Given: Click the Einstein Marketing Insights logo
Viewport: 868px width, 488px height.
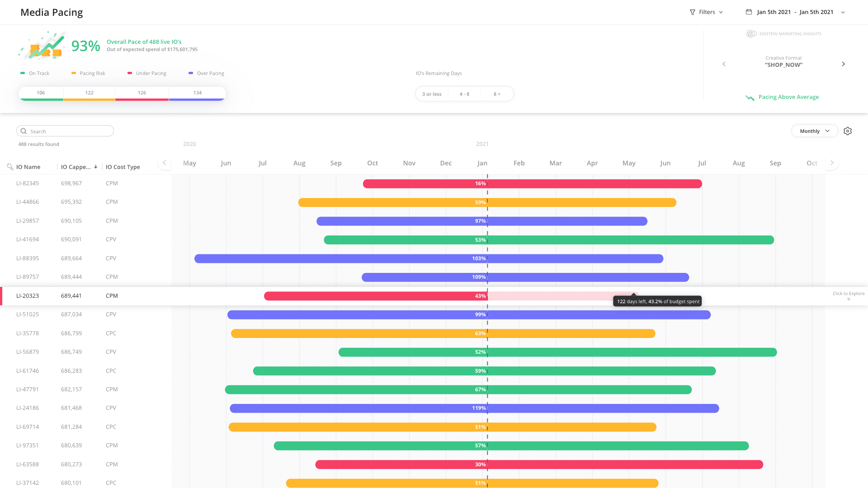Looking at the screenshot, I should pos(751,33).
